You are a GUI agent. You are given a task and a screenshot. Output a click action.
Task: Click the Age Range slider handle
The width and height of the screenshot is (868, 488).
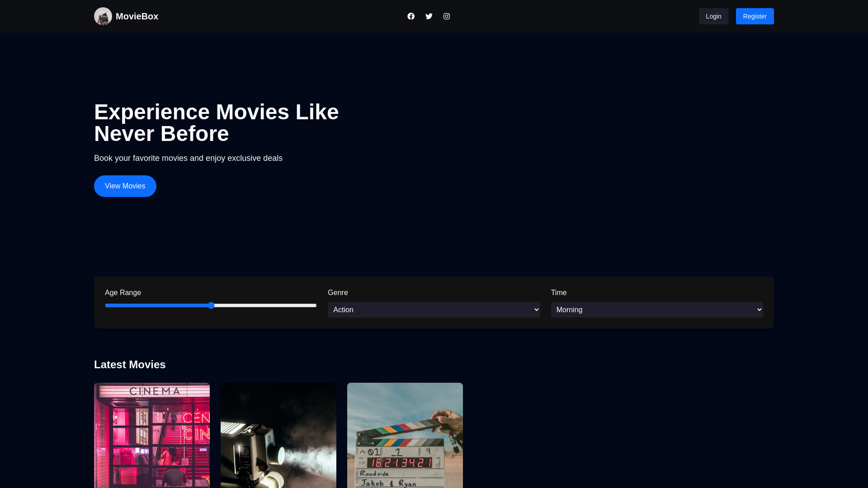tap(211, 305)
